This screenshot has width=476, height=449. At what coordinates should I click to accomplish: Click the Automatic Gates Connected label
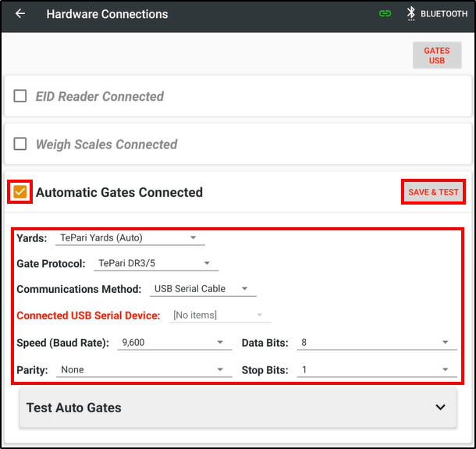tap(119, 192)
